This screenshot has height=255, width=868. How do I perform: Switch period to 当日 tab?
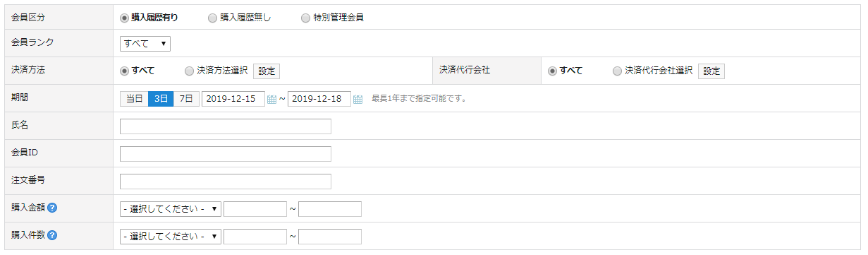(x=134, y=99)
